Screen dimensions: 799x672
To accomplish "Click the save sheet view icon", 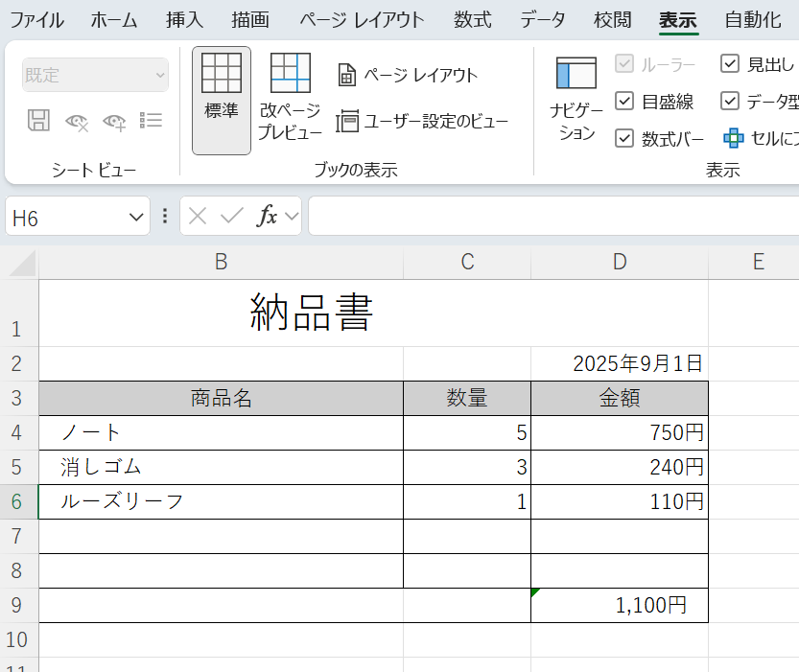I will click(38, 121).
